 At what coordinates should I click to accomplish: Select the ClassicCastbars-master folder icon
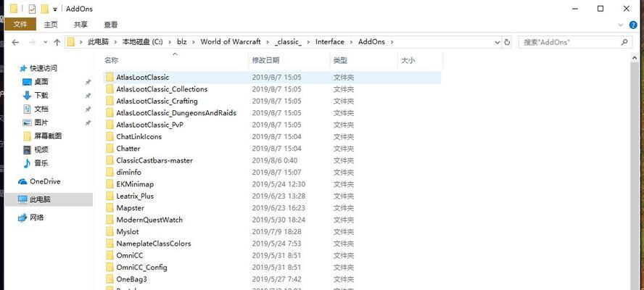tap(110, 161)
